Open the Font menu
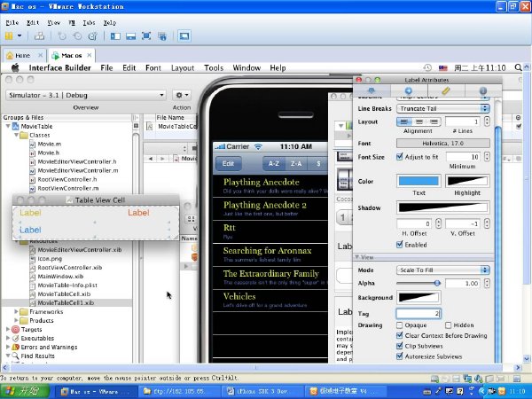Screen dimensions: 532x399 pos(153,68)
